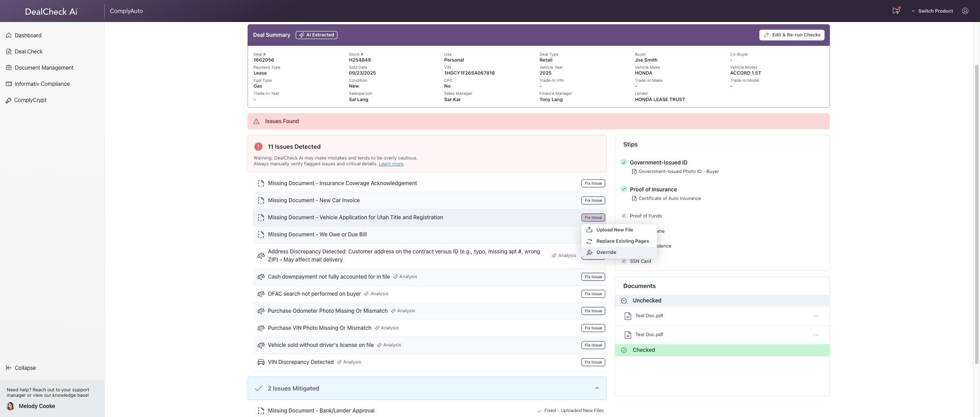Collapse the 2 Issues Mitigated section

(x=597, y=388)
